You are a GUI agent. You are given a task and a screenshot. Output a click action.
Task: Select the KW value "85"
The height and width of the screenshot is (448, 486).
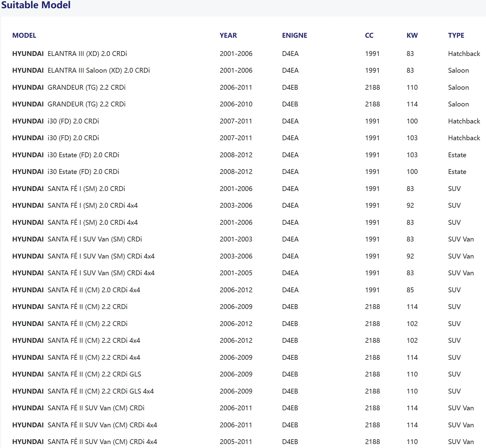point(410,290)
